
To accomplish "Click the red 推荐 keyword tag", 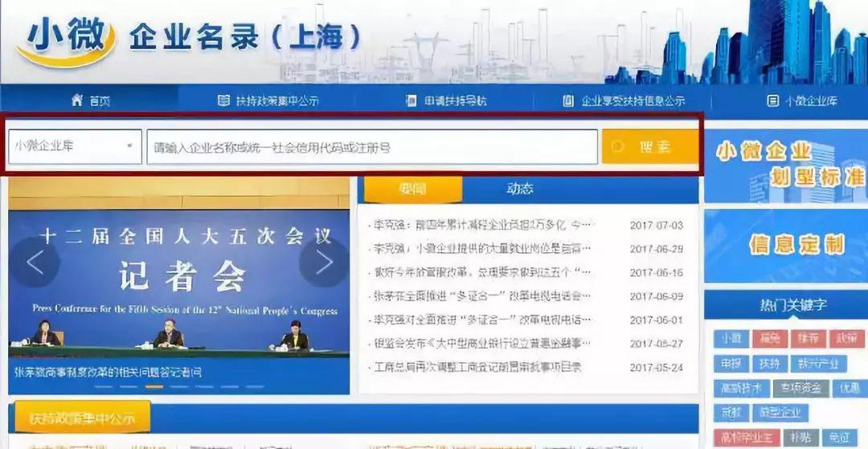I will [x=809, y=338].
